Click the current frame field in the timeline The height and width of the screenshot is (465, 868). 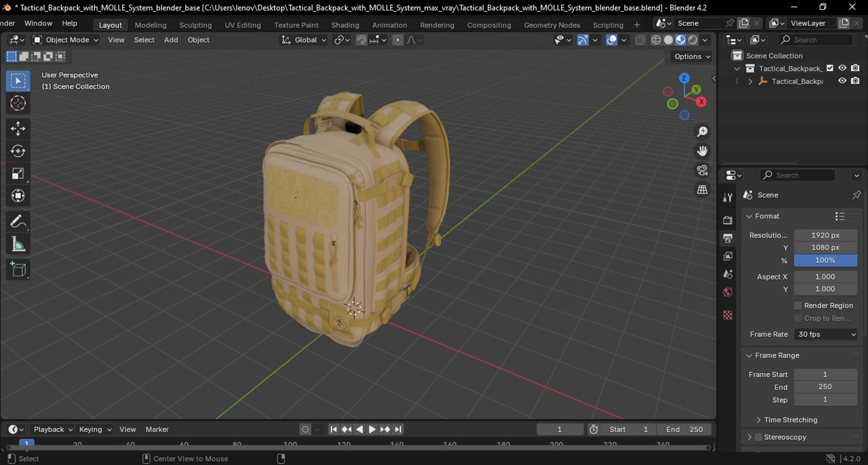(560, 429)
